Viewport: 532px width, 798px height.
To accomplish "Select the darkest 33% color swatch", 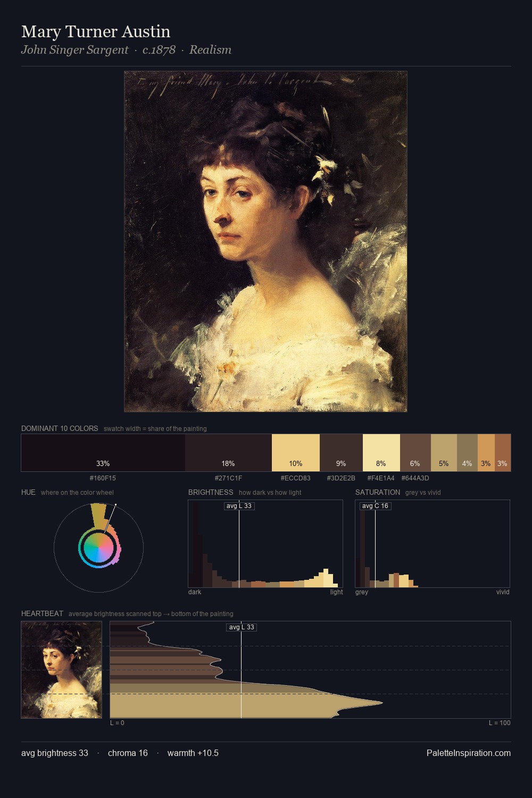I will point(103,453).
